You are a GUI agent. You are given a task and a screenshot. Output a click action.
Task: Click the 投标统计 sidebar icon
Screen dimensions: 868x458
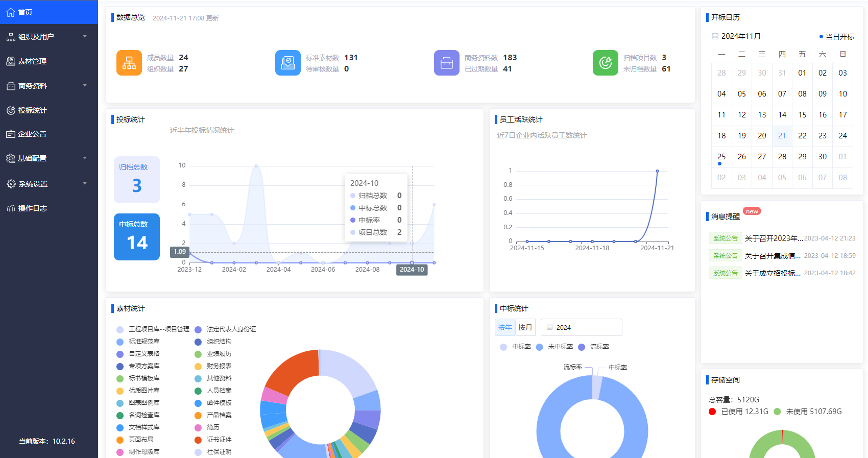(11, 110)
